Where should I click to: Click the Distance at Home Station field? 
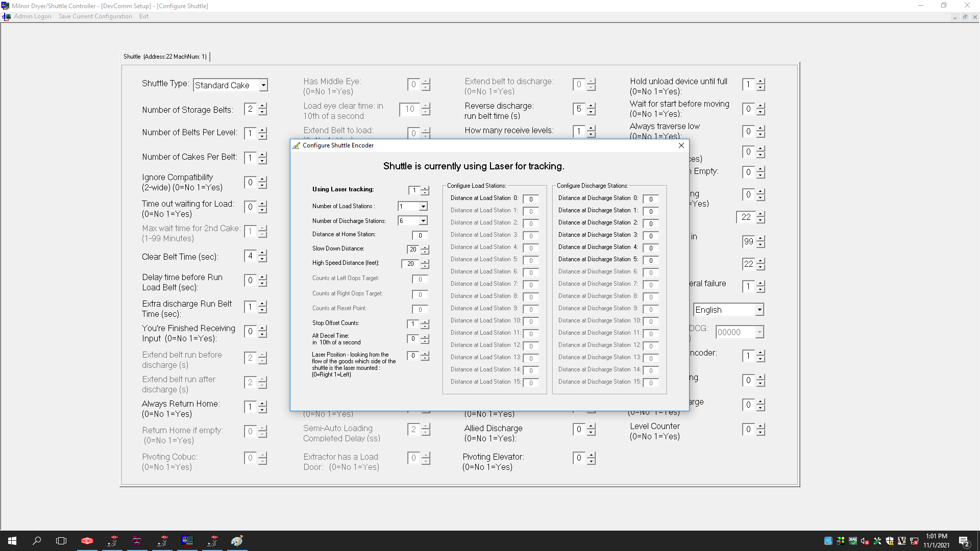tap(420, 235)
